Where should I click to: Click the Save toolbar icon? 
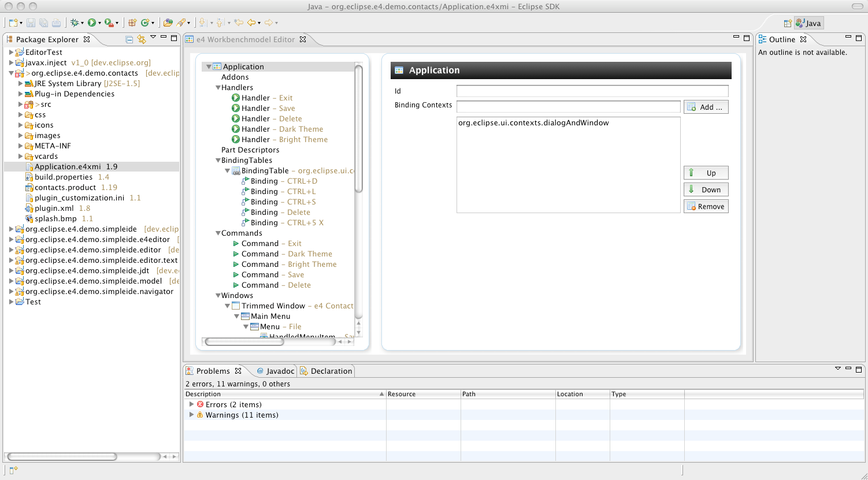point(31,23)
